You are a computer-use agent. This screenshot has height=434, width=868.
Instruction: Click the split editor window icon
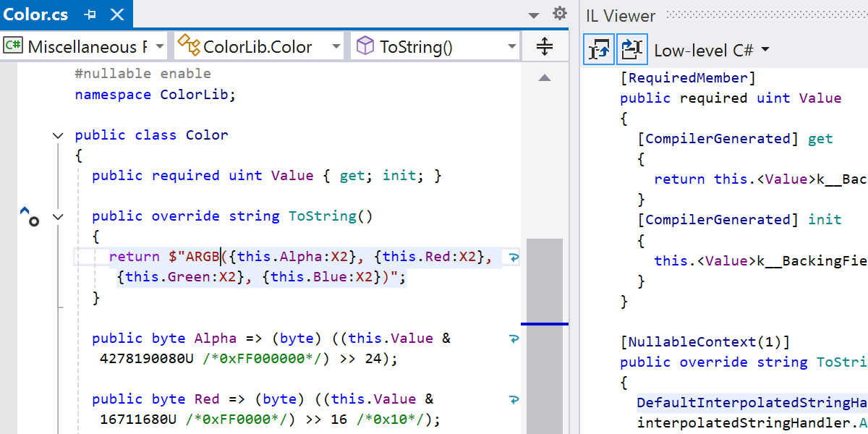pyautogui.click(x=545, y=47)
